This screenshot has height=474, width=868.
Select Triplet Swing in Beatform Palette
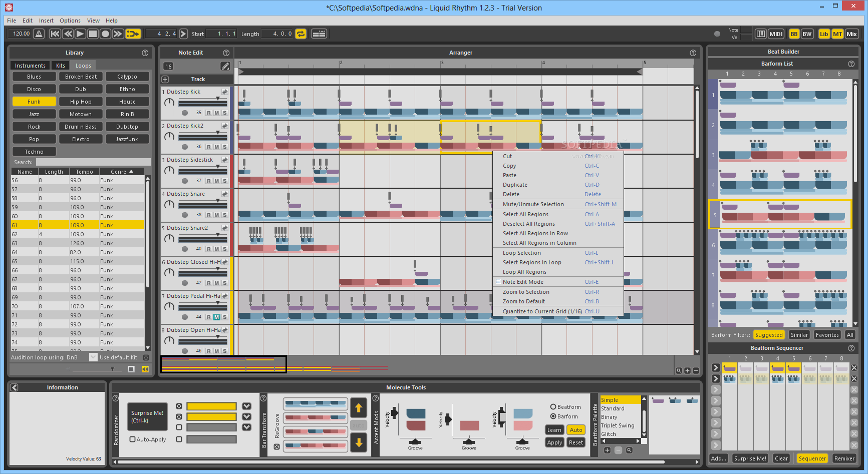point(618,425)
